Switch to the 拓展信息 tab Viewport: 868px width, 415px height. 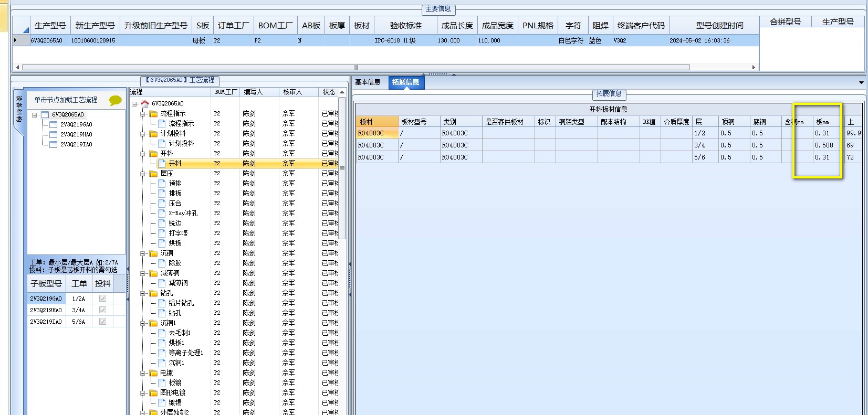click(406, 82)
